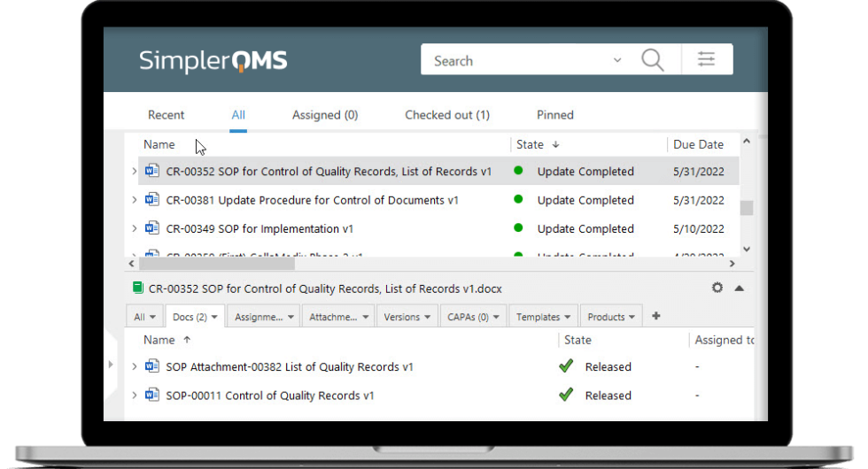The width and height of the screenshot is (868, 469).
Task: Click green checkmark for SOP Attachment-00382
Action: click(566, 366)
